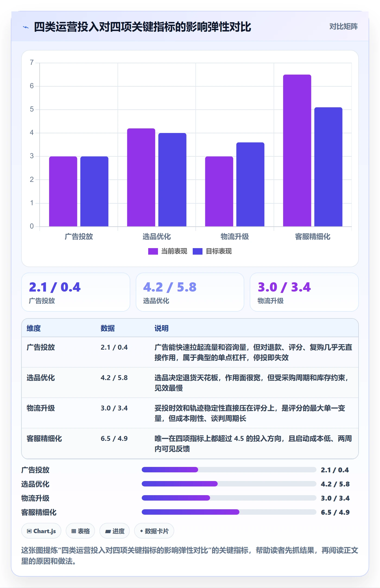Click the 对比矩阵 label in header
Screen dimensions: 380x588
coord(343,27)
